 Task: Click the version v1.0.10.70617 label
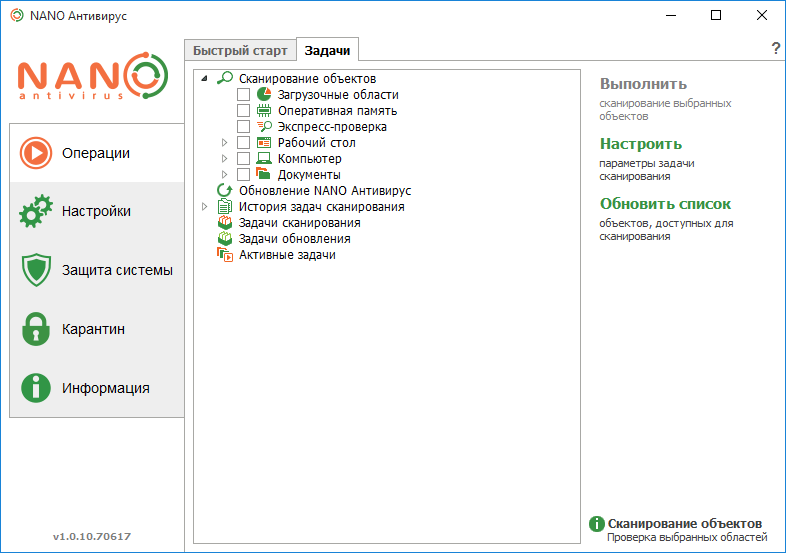[x=92, y=536]
